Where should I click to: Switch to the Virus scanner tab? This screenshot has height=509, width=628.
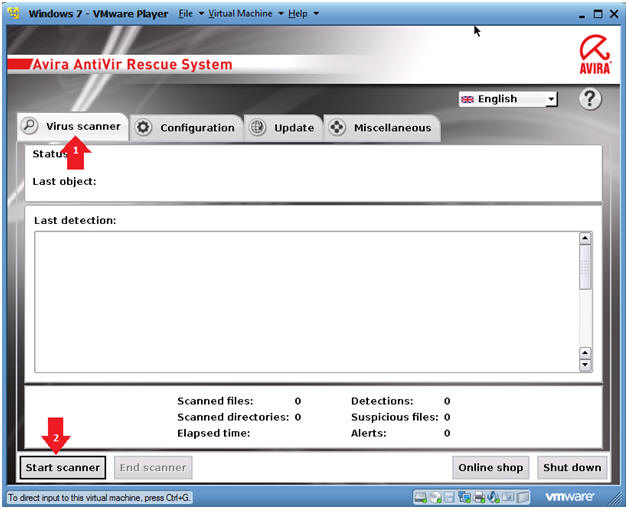[72, 127]
